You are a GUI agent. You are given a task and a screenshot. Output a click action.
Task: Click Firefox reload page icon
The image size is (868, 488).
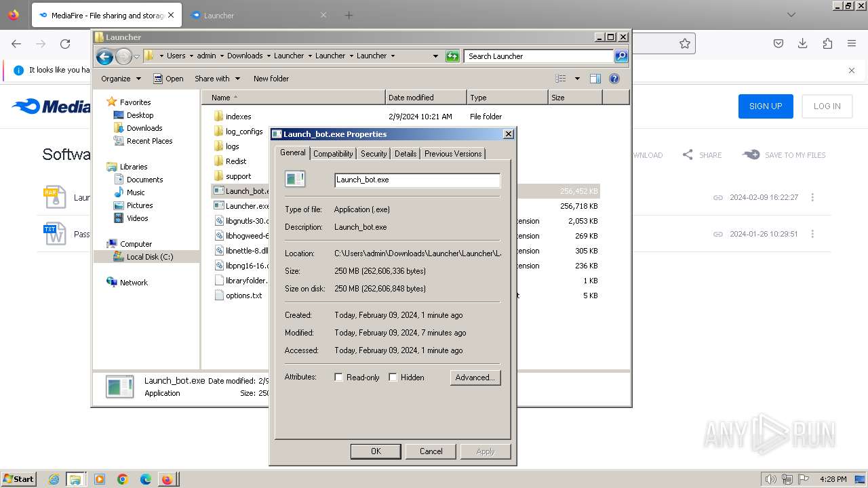click(65, 43)
